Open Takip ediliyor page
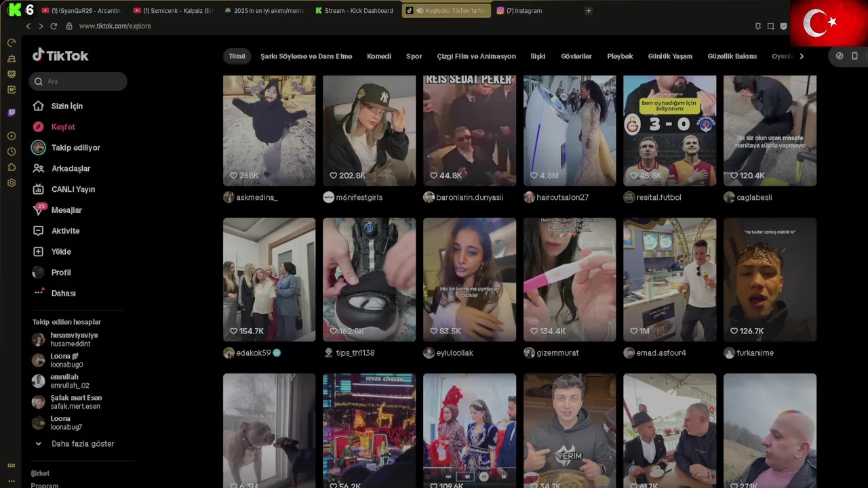The height and width of the screenshot is (488, 868). click(75, 148)
